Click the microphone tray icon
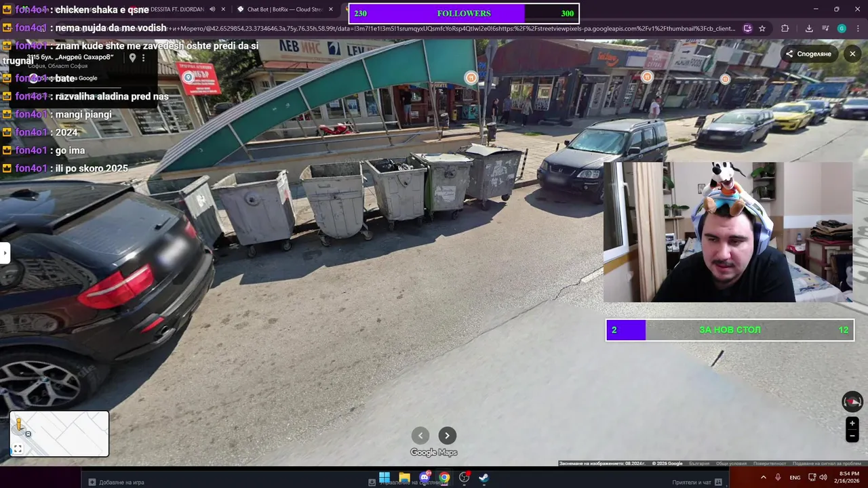This screenshot has height=488, width=868. click(778, 477)
